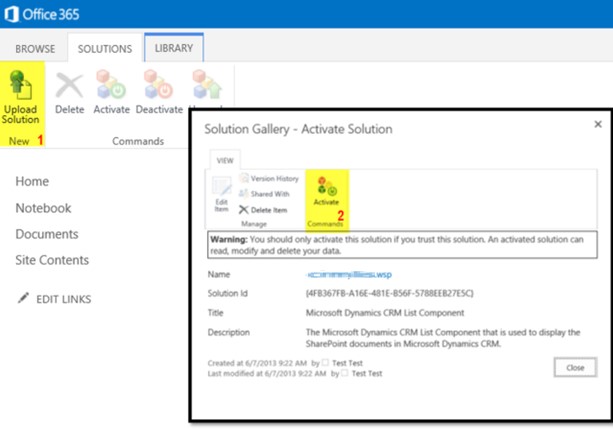Click Activate in the Solutions ribbon

[x=111, y=93]
